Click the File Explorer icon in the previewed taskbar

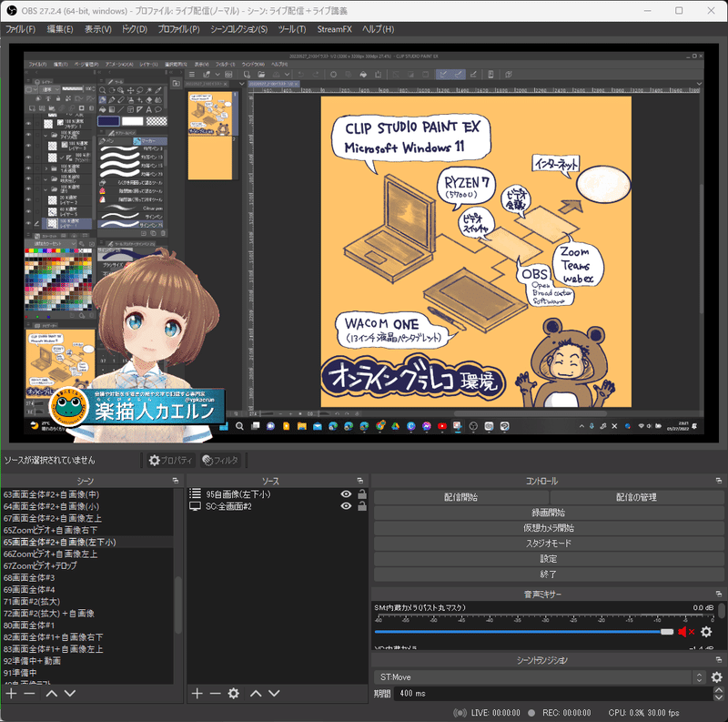point(302,426)
